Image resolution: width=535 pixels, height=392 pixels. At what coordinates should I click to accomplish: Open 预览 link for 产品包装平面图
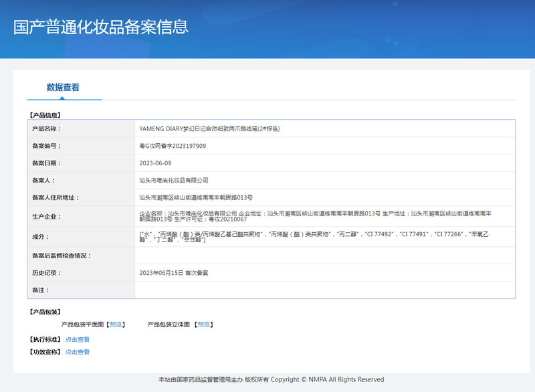pyautogui.click(x=116, y=324)
